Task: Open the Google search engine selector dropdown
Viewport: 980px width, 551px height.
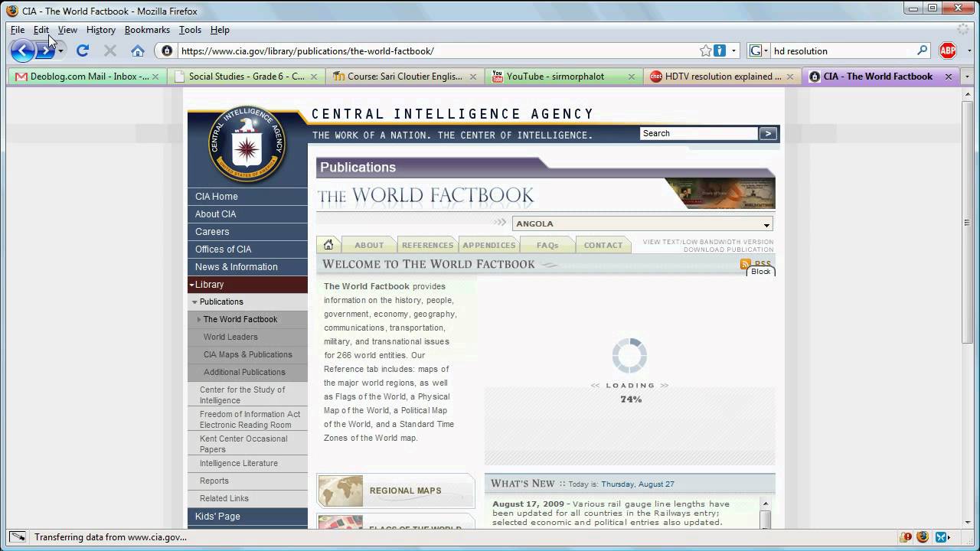Action: click(756, 51)
